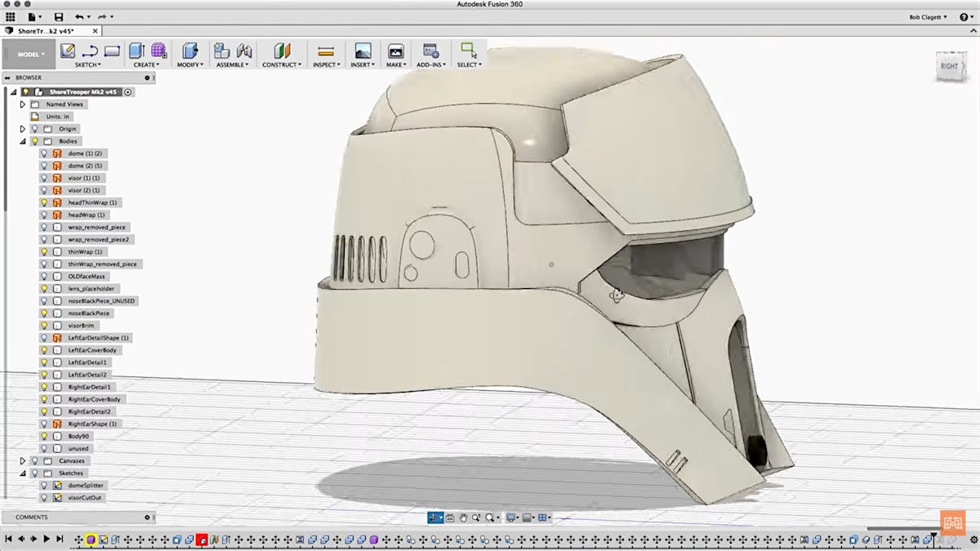This screenshot has width=980, height=551.
Task: Select the Rectangle sketch tool icon
Action: (112, 51)
